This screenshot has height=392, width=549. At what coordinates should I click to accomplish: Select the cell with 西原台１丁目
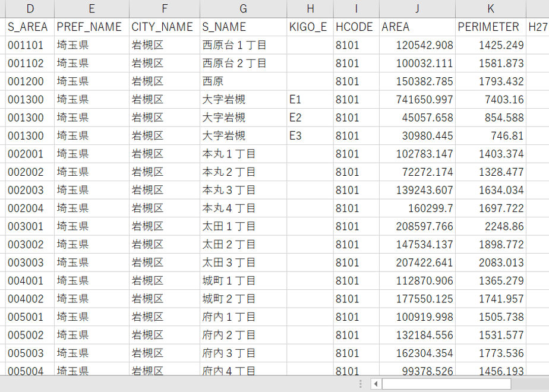point(244,45)
